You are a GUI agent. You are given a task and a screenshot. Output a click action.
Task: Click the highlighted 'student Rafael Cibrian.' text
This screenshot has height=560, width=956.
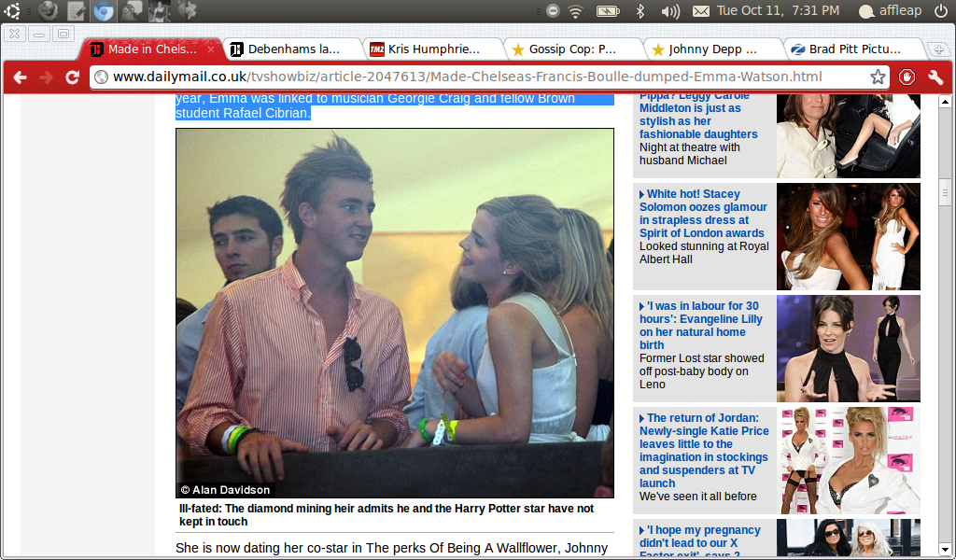[244, 113]
